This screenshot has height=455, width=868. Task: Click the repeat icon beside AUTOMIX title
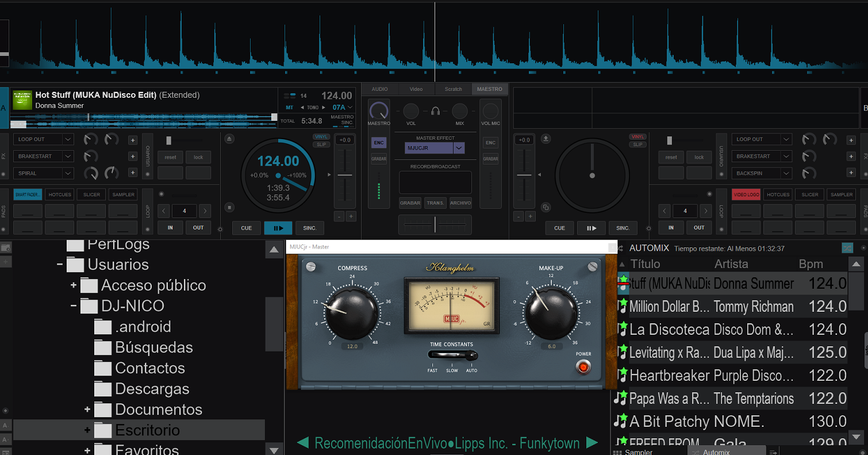click(x=621, y=248)
